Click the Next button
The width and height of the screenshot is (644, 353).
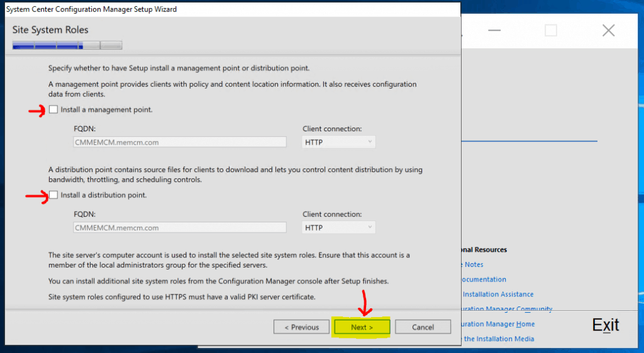[x=362, y=327]
